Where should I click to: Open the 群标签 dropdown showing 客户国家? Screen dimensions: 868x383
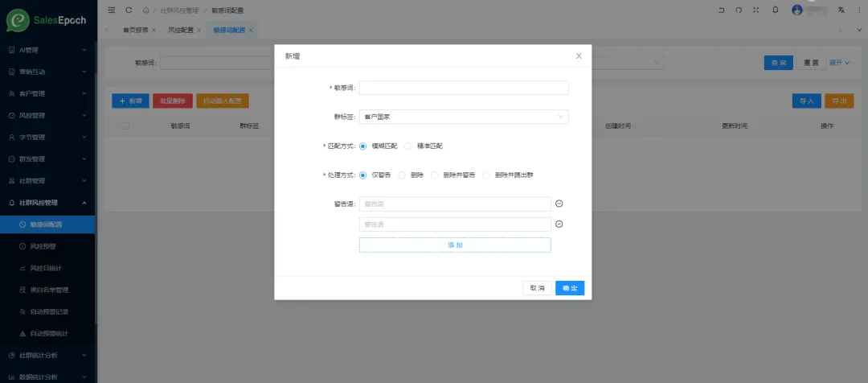tap(464, 117)
